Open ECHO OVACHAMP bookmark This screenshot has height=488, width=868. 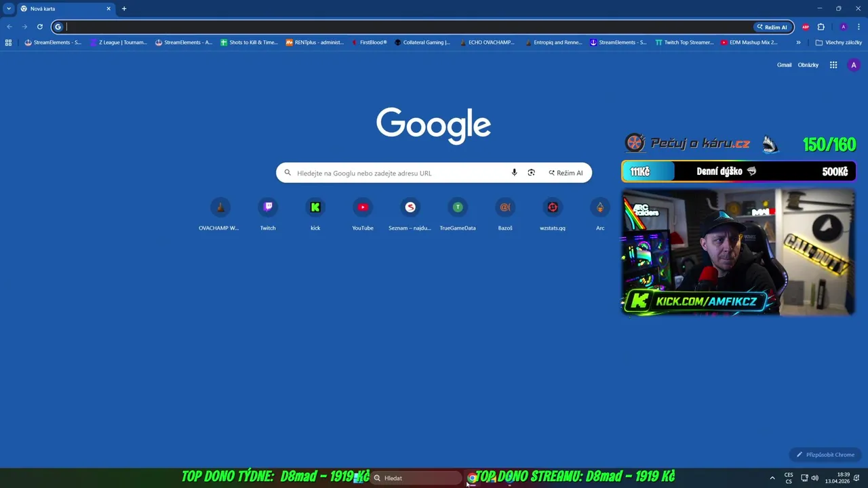click(x=487, y=42)
